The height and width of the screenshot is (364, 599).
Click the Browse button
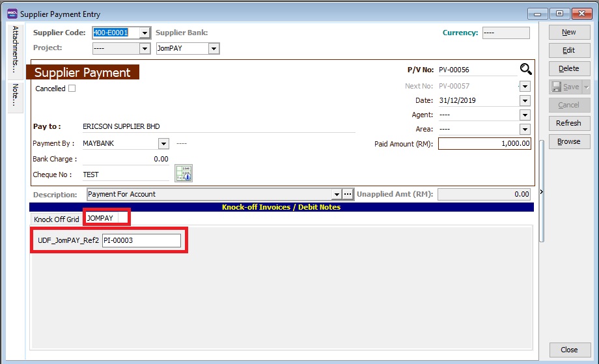click(x=568, y=141)
